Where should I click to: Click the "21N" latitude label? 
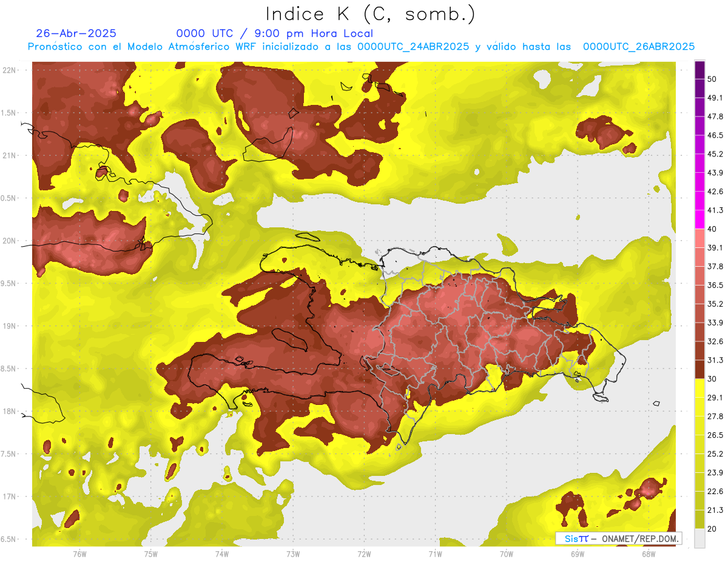point(10,156)
